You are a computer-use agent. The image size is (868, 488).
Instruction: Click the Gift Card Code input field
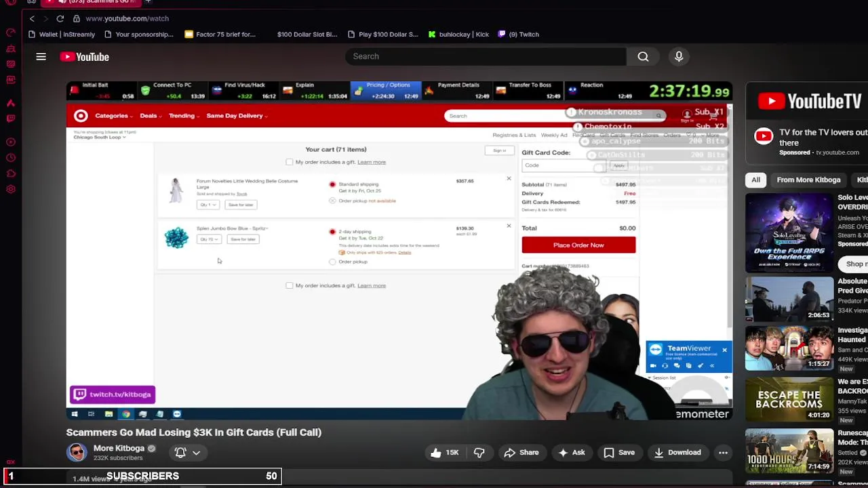pyautogui.click(x=565, y=165)
